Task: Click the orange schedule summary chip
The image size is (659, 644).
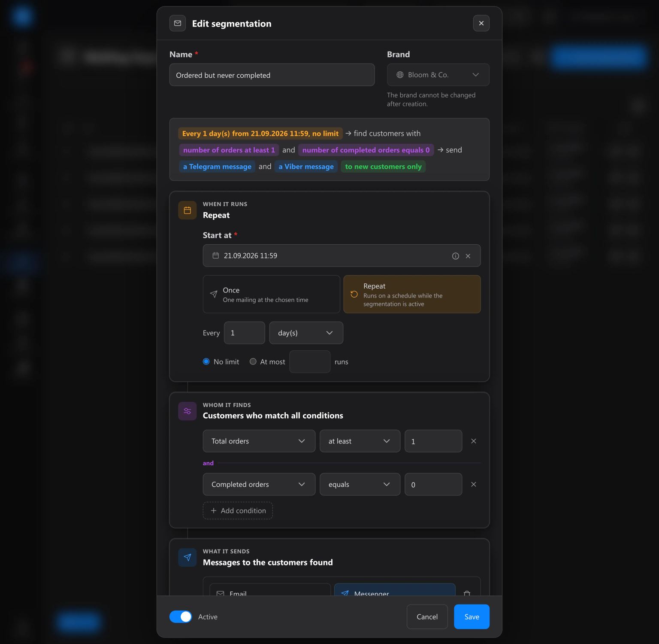Action: [x=260, y=134]
